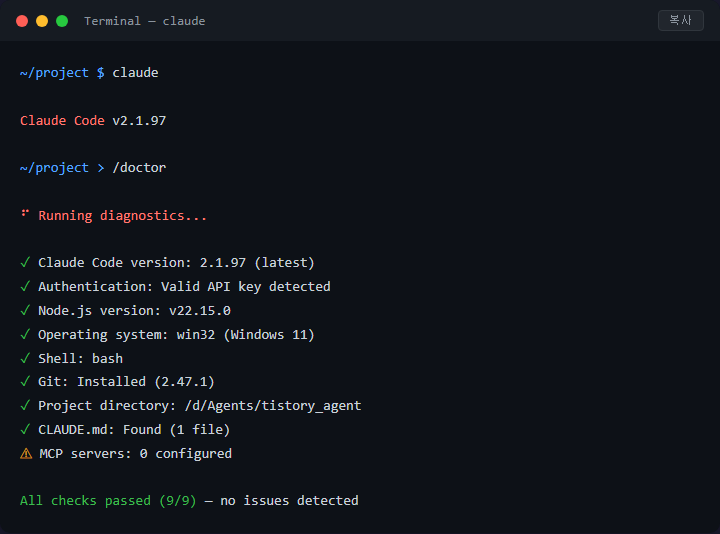Click the '~/project $' prompt text
The width and height of the screenshot is (720, 534).
(x=62, y=73)
